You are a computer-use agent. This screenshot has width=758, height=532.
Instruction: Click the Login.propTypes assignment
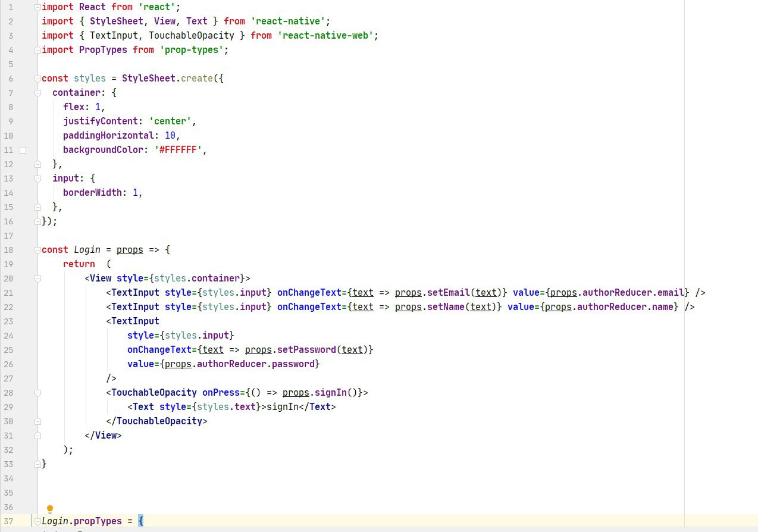click(82, 521)
